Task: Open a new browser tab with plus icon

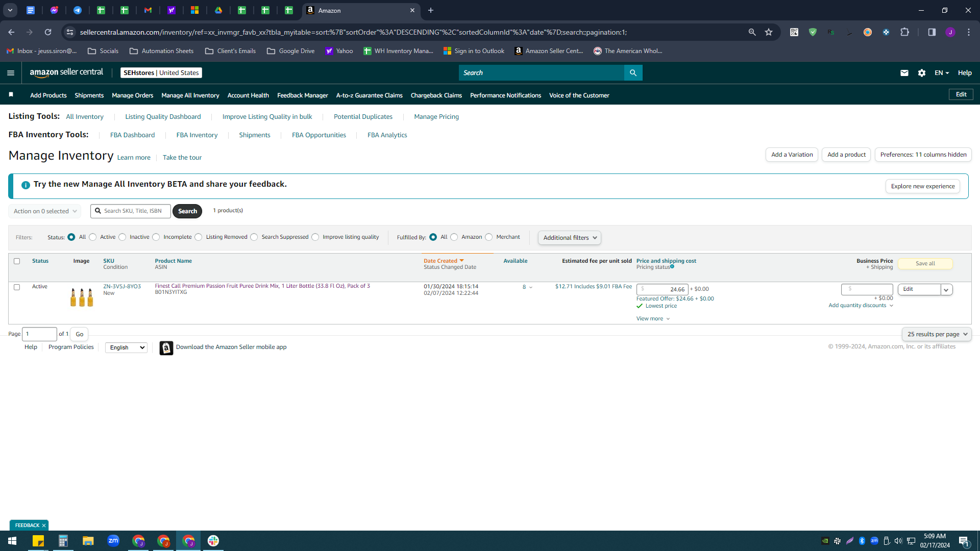Action: pos(431,10)
